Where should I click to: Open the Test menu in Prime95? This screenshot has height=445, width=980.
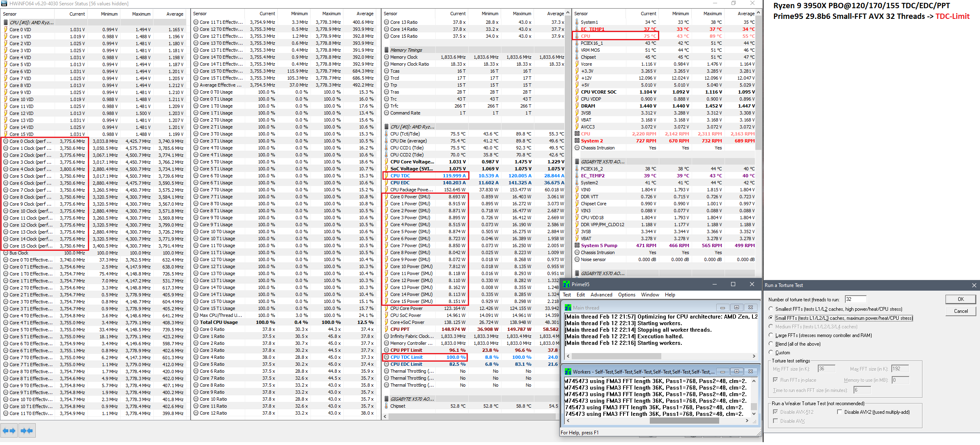click(567, 295)
